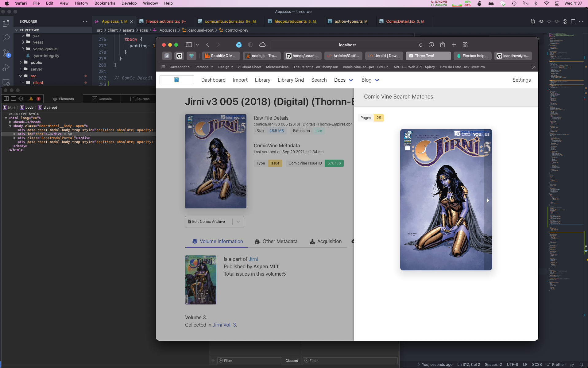Expand the Edit Comic Archive dropdown arrow
The image size is (588, 368).
click(x=238, y=222)
